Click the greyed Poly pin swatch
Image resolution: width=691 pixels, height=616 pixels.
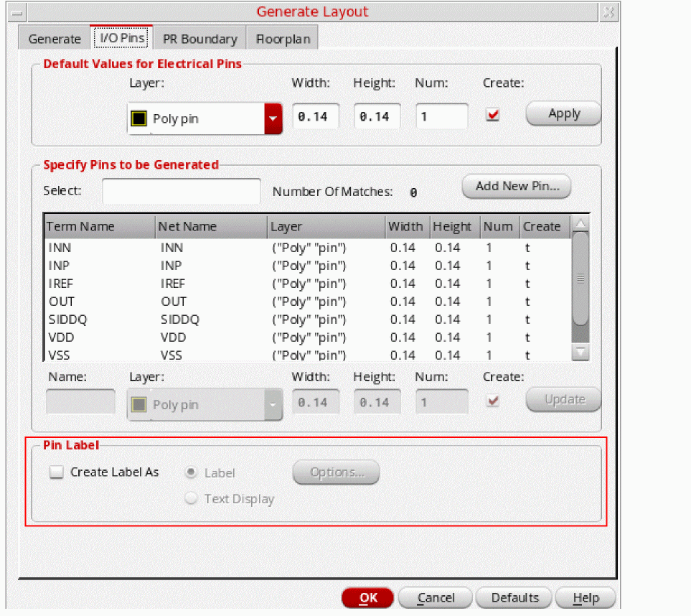pyautogui.click(x=138, y=404)
